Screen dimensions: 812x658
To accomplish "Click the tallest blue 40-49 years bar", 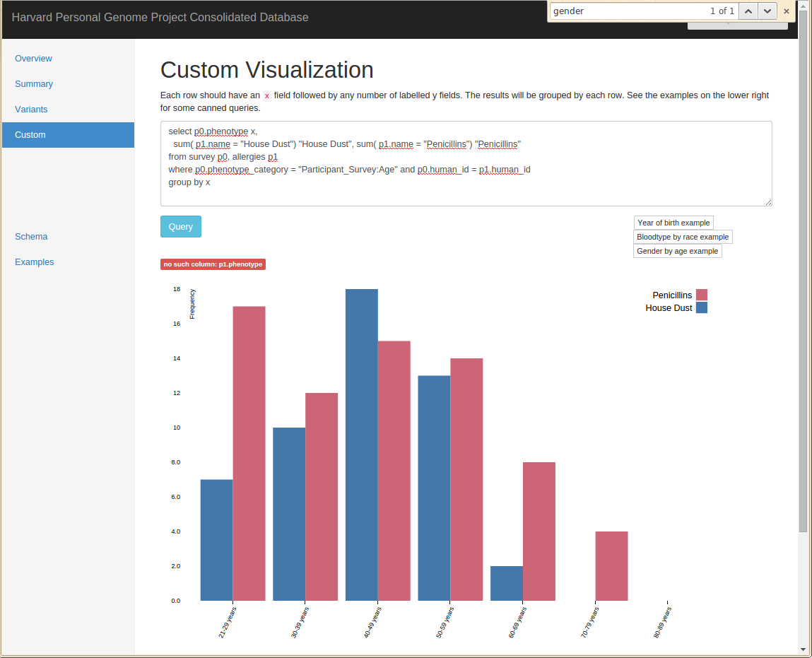I will tap(361, 445).
